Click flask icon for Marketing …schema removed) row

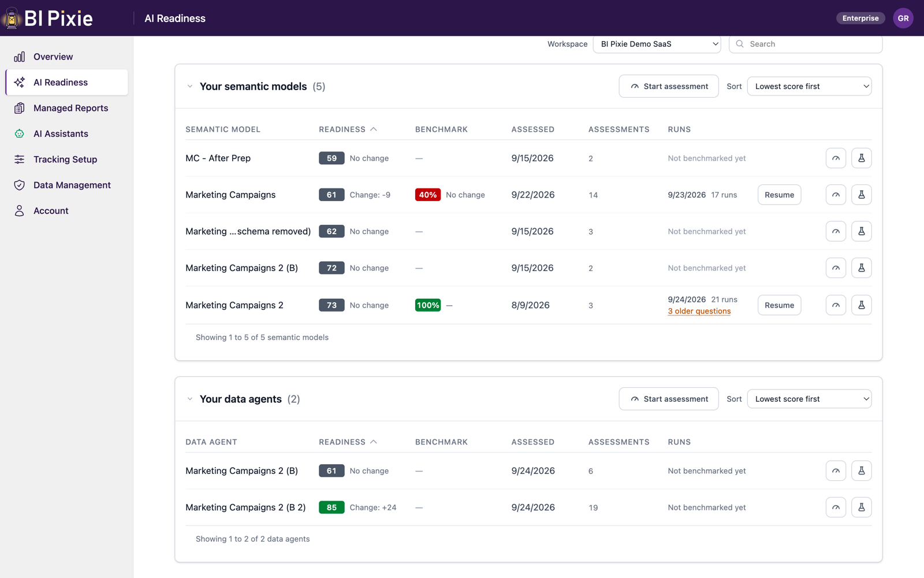[861, 231]
